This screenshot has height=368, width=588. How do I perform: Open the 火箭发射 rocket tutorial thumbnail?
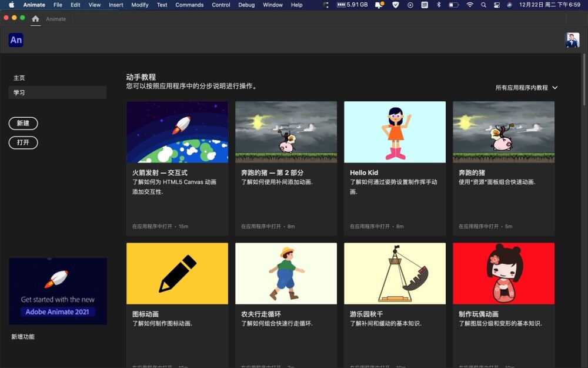[177, 132]
